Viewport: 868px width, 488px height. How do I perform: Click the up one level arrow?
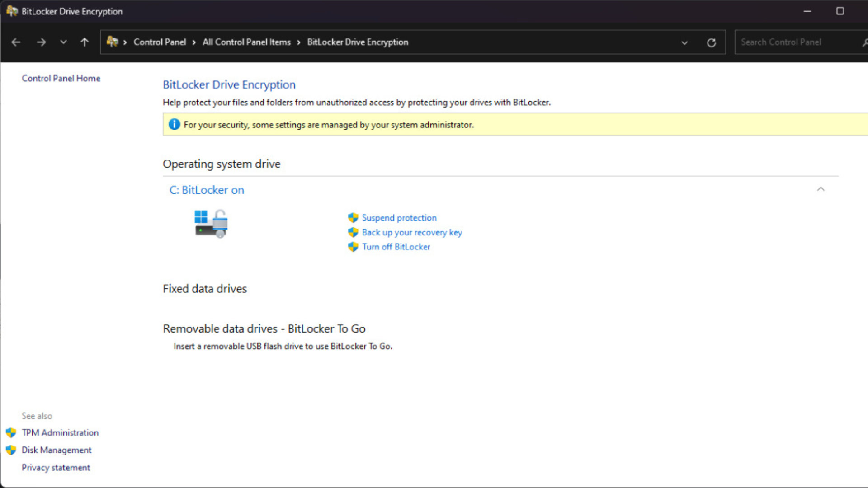[x=84, y=42]
